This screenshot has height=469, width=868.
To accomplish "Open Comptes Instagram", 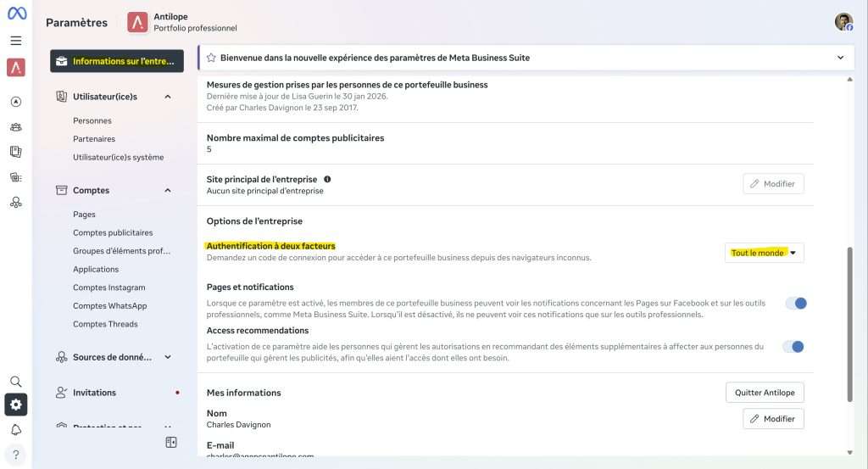I will (x=109, y=288).
